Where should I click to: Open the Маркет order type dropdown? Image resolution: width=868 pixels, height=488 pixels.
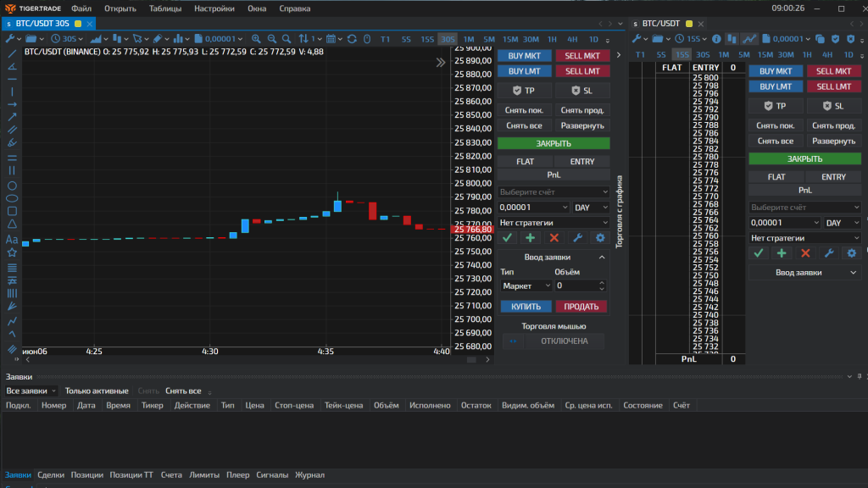point(525,286)
